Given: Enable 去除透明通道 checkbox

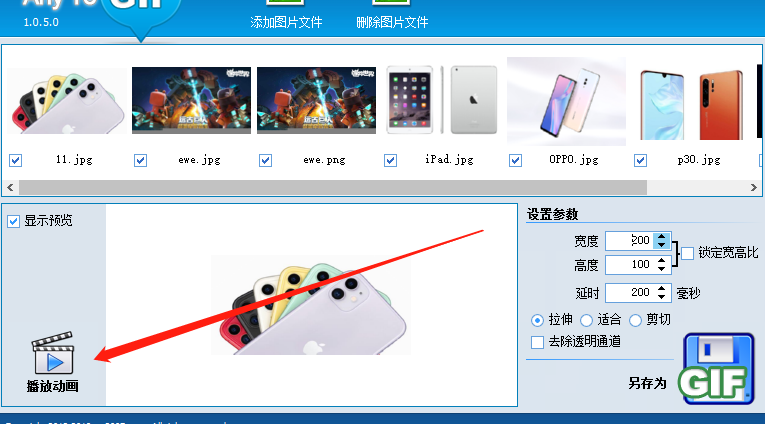Looking at the screenshot, I should click(x=537, y=343).
